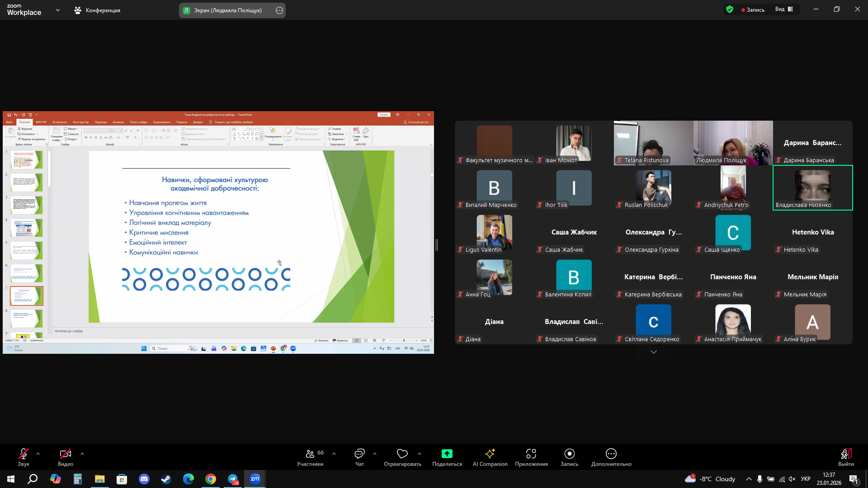Open the Конференция meeting tab
The width and height of the screenshot is (868, 488).
[97, 10]
